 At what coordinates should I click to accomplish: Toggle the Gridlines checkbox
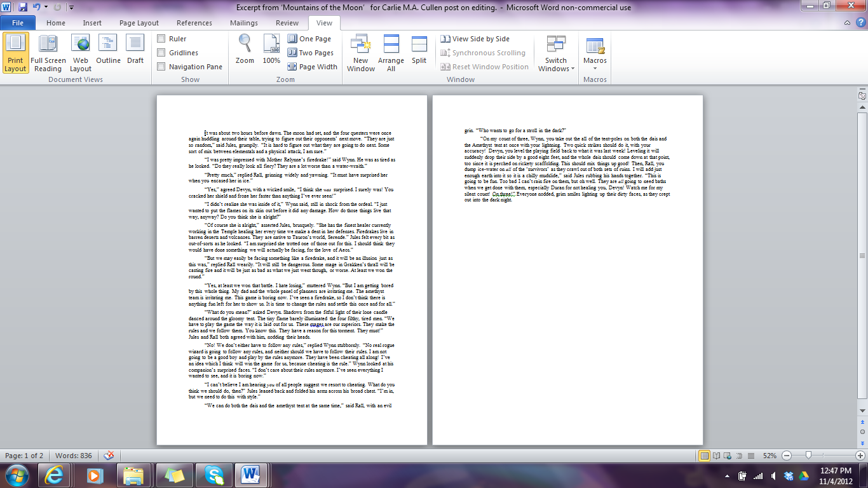click(x=161, y=53)
